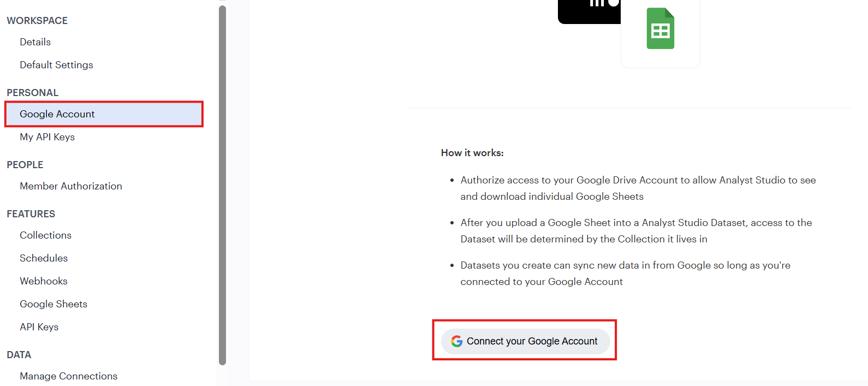Open Manage Connections under Data

click(x=68, y=376)
